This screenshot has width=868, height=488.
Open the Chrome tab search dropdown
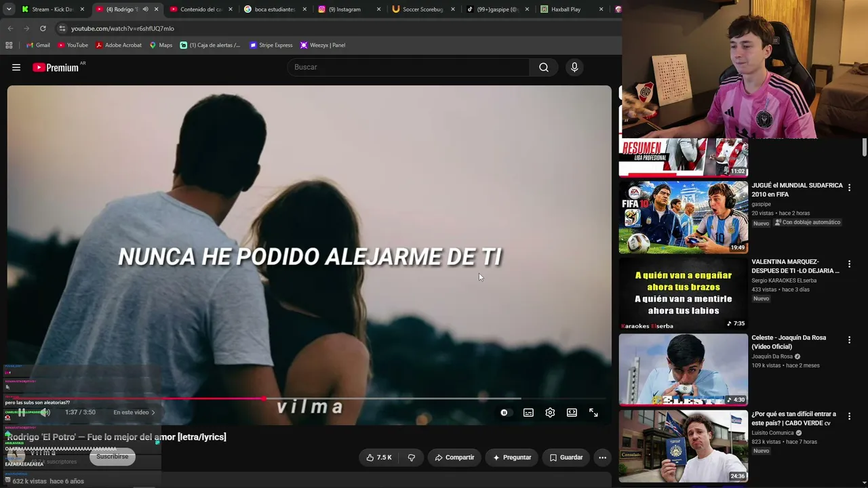pyautogui.click(x=8, y=9)
